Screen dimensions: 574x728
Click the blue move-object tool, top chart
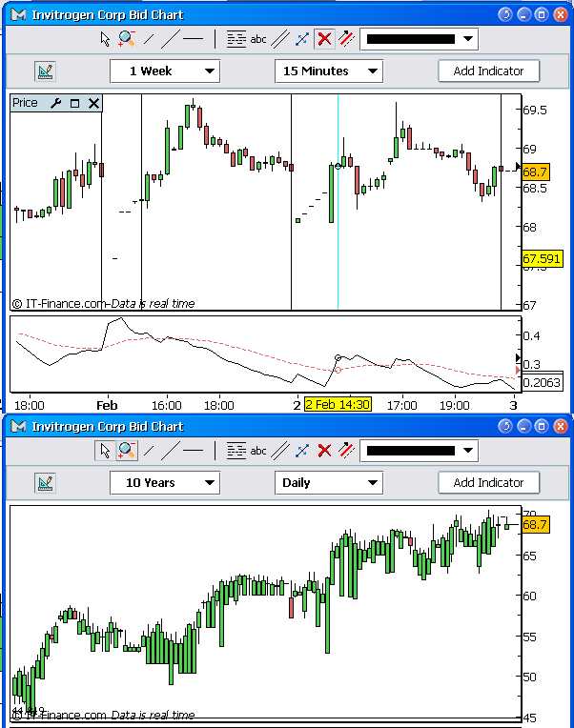302,39
